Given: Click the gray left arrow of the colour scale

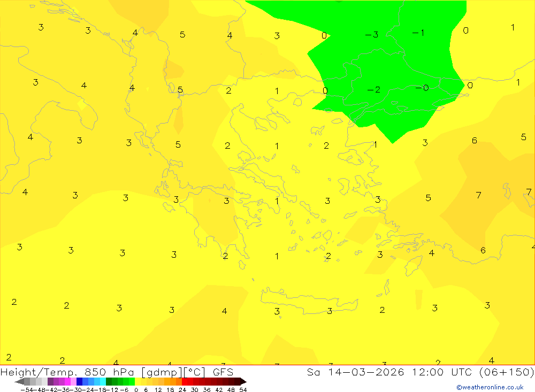Looking at the screenshot, I should point(19,382).
